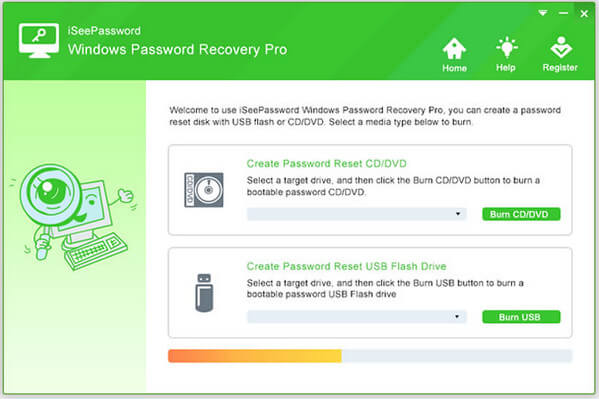This screenshot has width=599, height=399.
Task: Select the Help label in the top navigation
Action: 506,68
